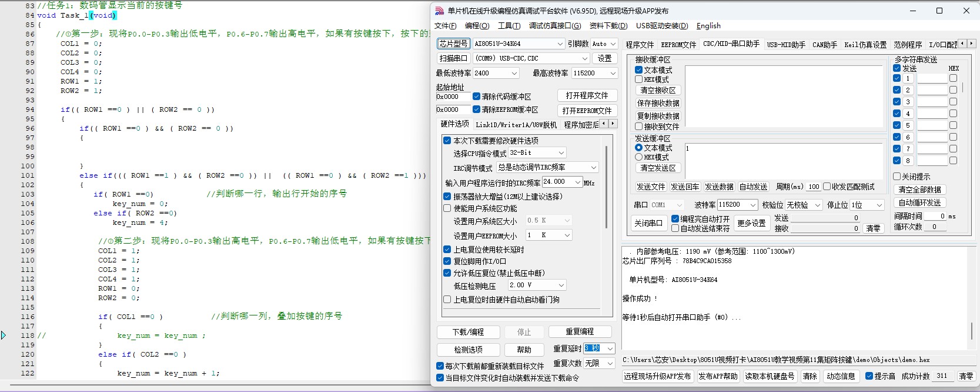
Task: Expand the IRC调节模式 dropdown
Action: click(593, 167)
